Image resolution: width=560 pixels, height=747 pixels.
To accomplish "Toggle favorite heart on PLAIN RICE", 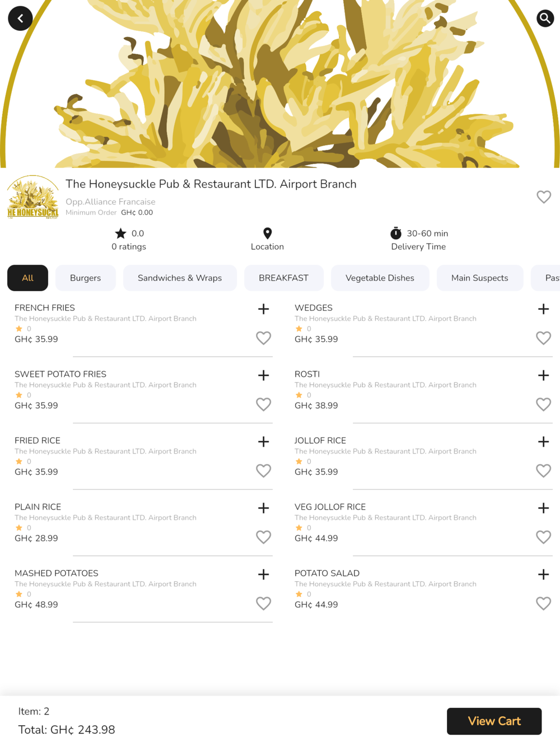I will tap(263, 537).
